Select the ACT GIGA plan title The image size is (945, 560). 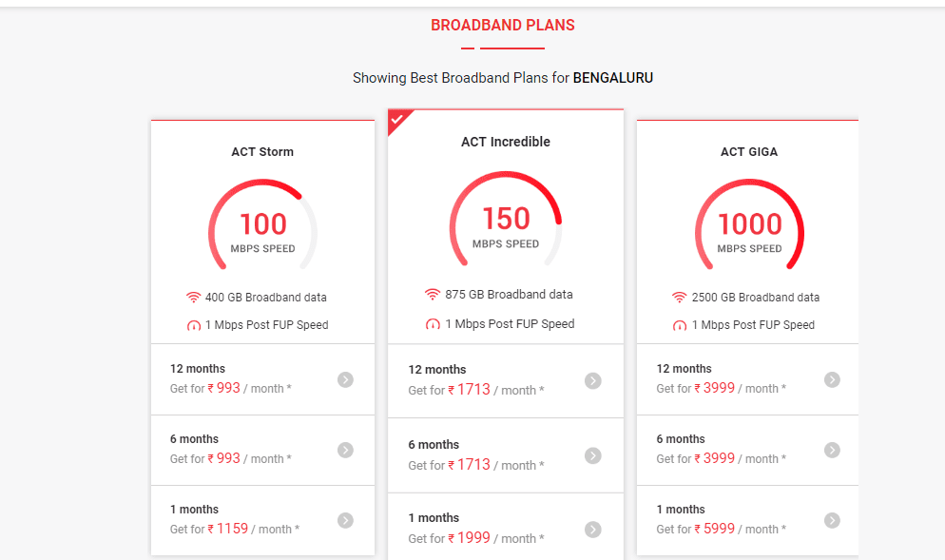click(x=747, y=151)
